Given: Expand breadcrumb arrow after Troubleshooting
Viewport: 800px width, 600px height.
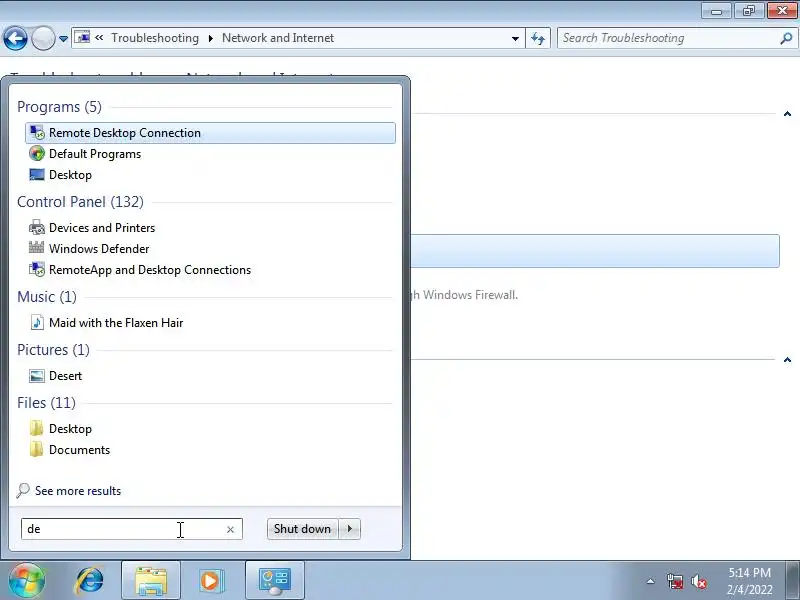Looking at the screenshot, I should click(210, 38).
